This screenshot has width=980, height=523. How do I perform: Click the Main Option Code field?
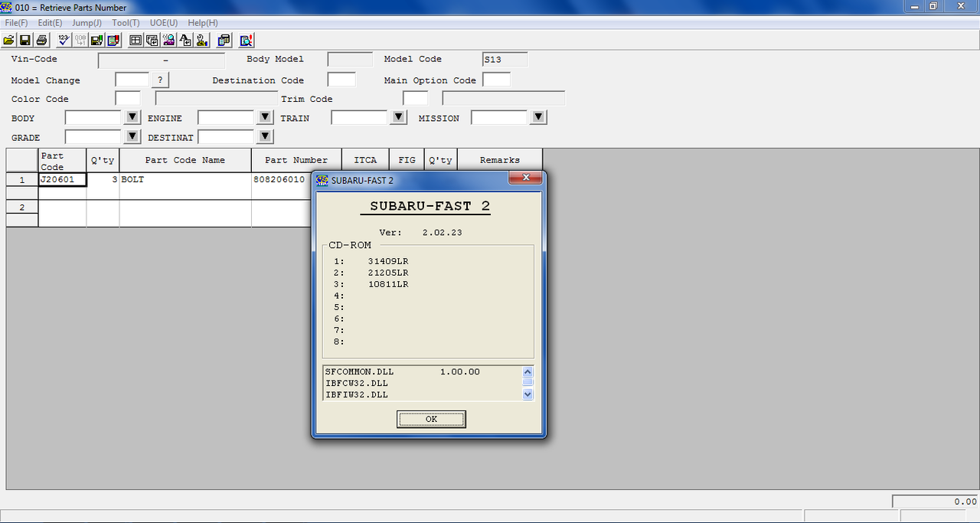496,80
